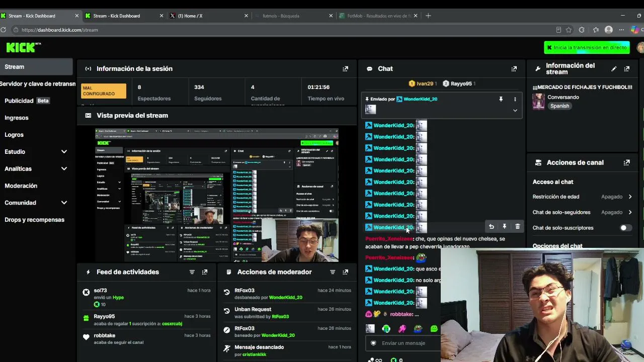Edit the stream information with the pencil icon

click(614, 69)
